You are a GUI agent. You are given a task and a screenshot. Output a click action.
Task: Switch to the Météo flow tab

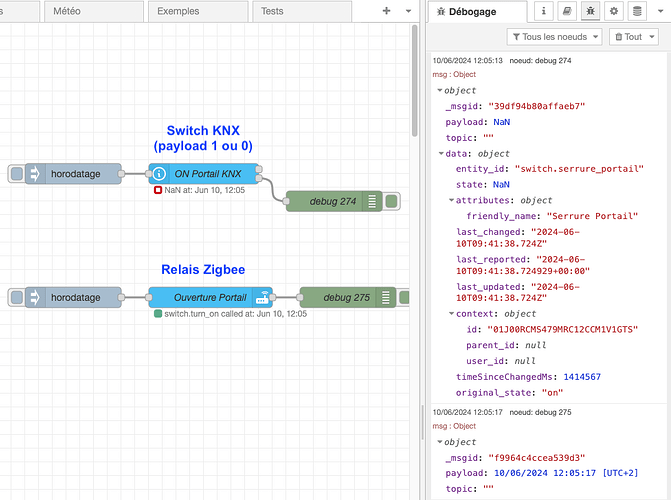tap(94, 11)
